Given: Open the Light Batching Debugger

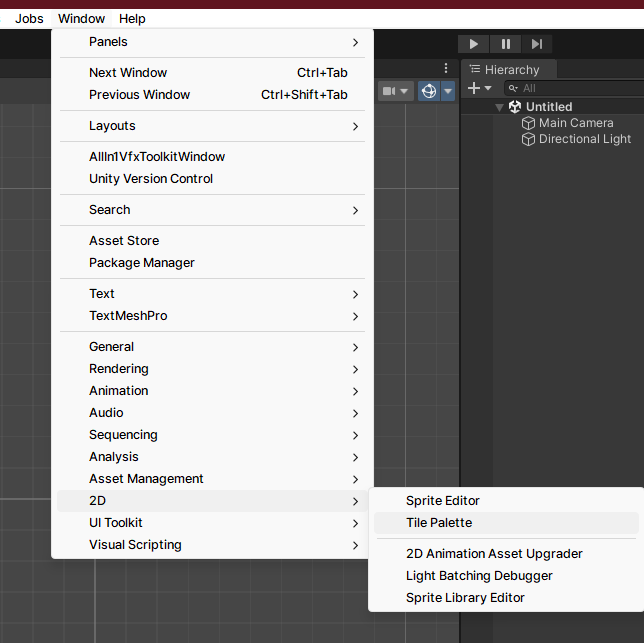Looking at the screenshot, I should tap(506, 576).
